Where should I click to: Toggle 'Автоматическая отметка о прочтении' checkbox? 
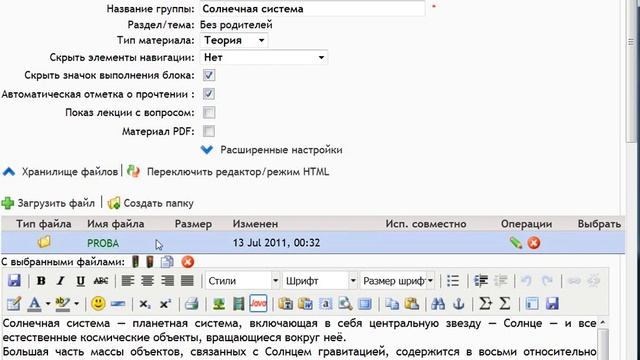pyautogui.click(x=209, y=94)
